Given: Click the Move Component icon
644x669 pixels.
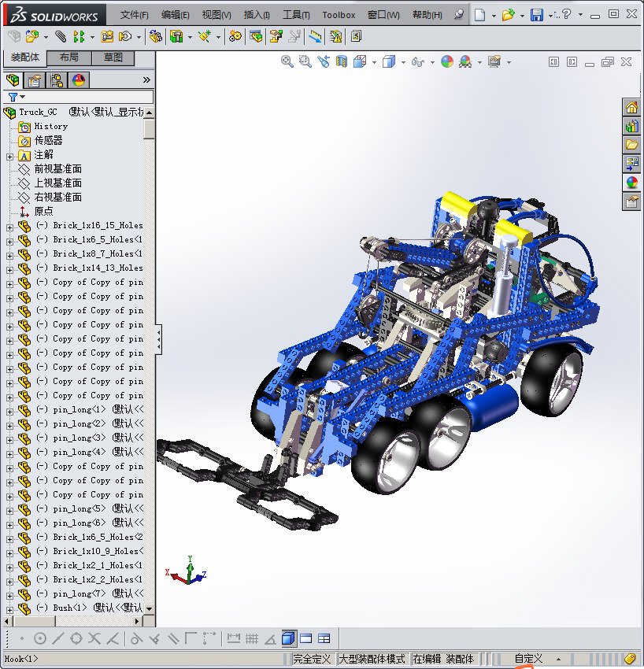Looking at the screenshot, I should (125, 37).
